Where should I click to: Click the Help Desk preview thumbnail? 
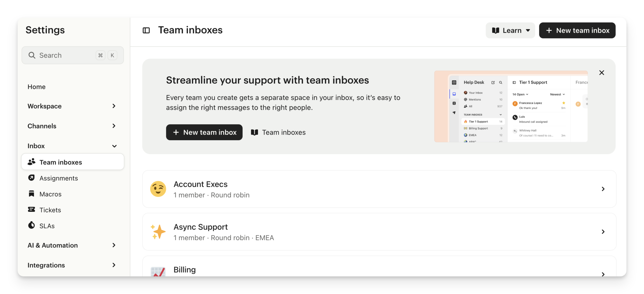point(511,106)
